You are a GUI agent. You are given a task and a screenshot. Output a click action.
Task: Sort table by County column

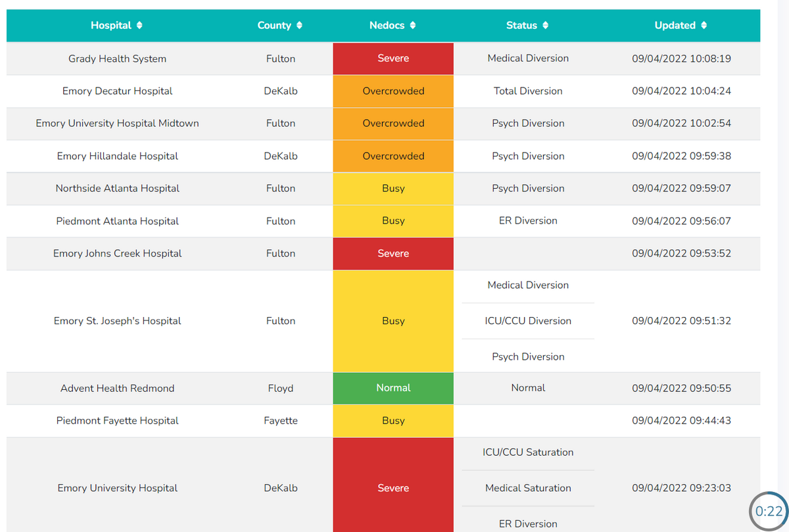click(280, 26)
